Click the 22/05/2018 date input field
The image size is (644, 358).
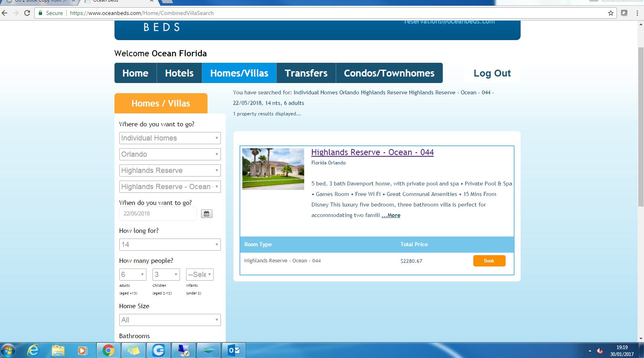tap(158, 214)
